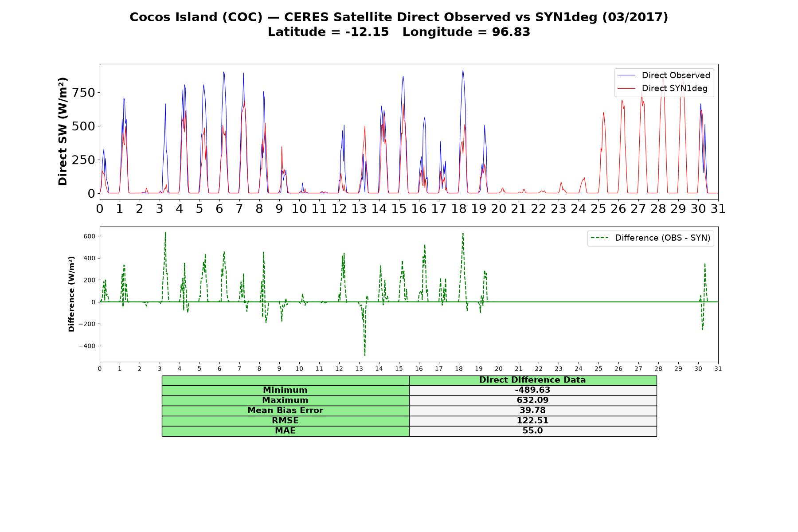Click the Difference (OBS - SYN) legend entry
Image resolution: width=798 pixels, height=532 pixels.
[650, 238]
